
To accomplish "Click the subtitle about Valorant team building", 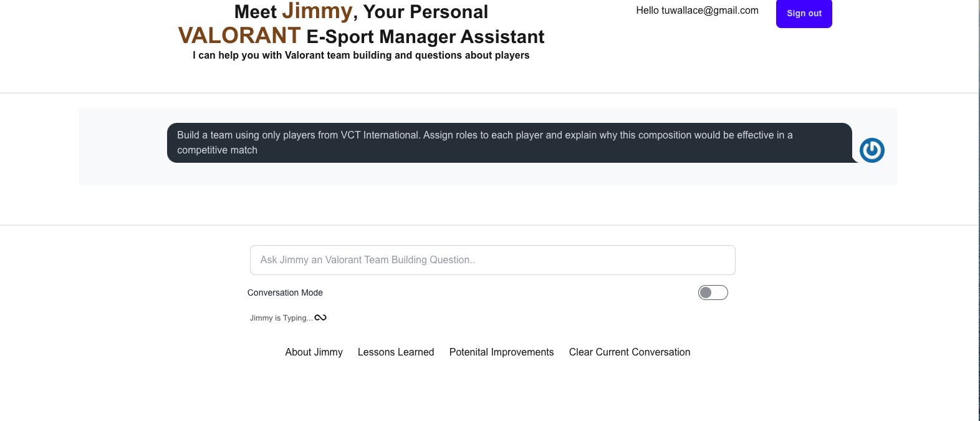I will pos(361,56).
